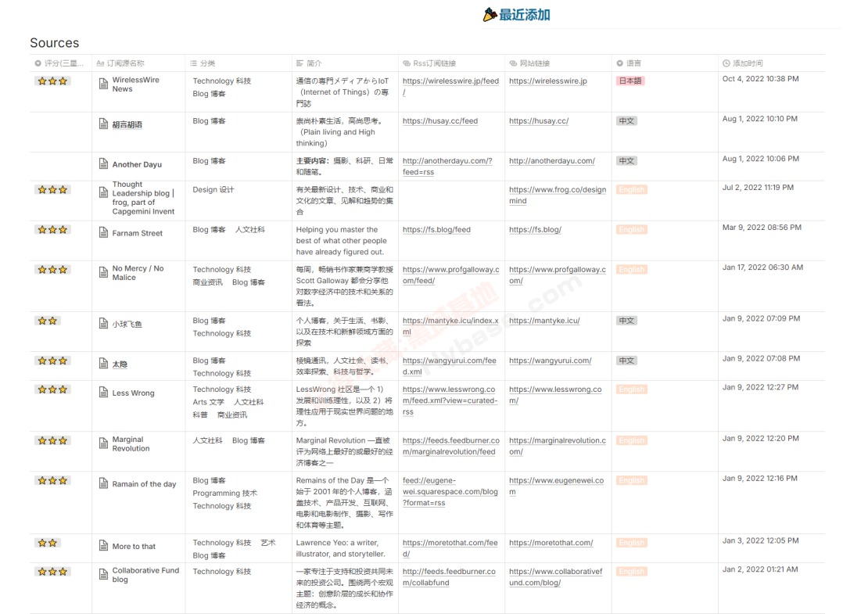Viewport: 868px width, 614px height.
Task: Click the English tag in Farnam Street row
Action: [x=632, y=229]
